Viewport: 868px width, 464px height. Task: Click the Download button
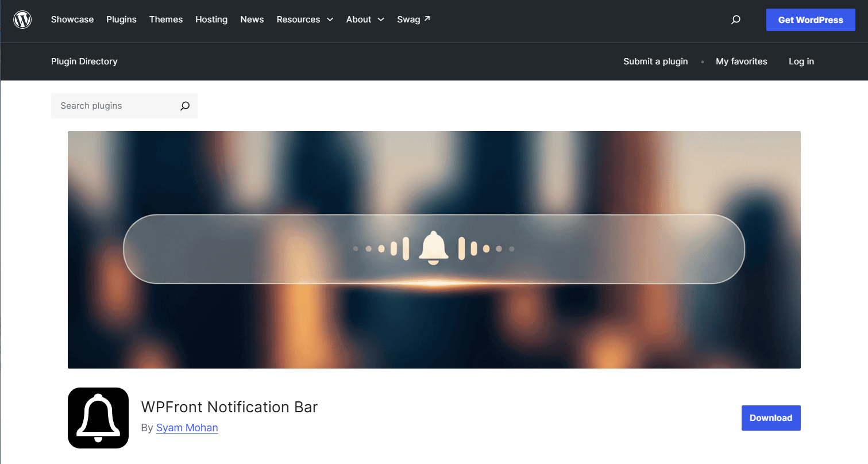tap(771, 418)
